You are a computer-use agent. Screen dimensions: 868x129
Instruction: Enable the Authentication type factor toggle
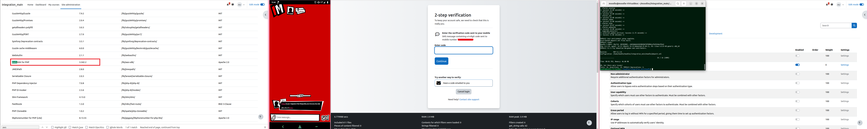[798, 83]
